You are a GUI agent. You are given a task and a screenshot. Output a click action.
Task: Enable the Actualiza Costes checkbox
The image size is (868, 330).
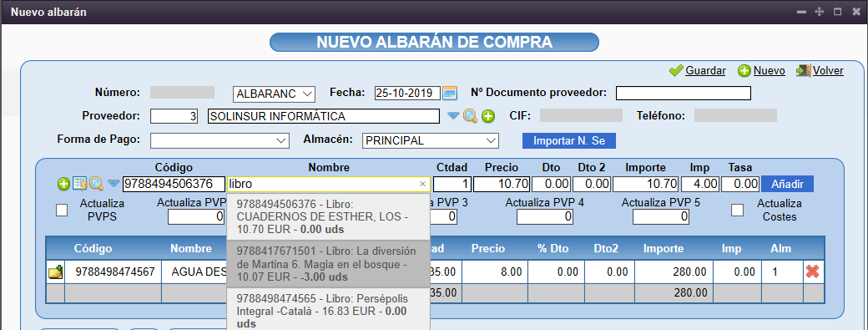tap(737, 210)
